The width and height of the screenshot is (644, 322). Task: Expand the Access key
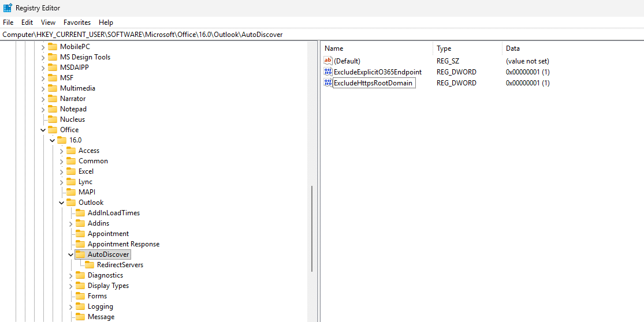click(62, 151)
